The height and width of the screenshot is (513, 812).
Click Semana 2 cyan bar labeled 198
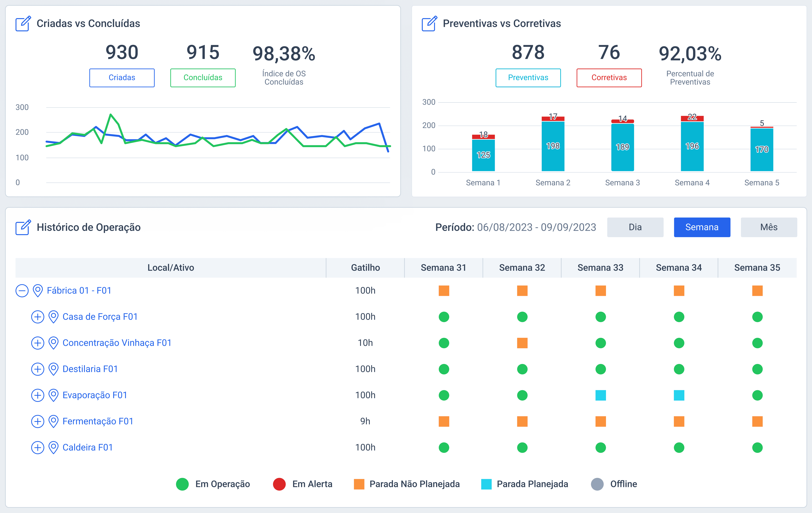click(553, 146)
